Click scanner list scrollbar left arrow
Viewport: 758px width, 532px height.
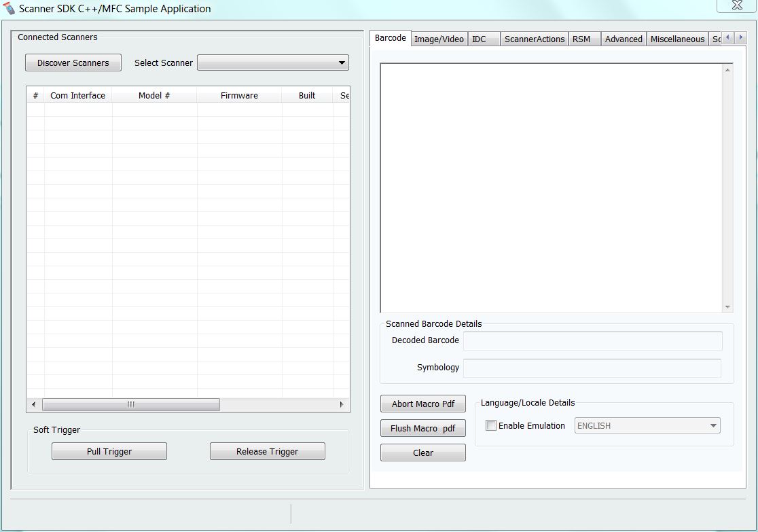coord(34,404)
